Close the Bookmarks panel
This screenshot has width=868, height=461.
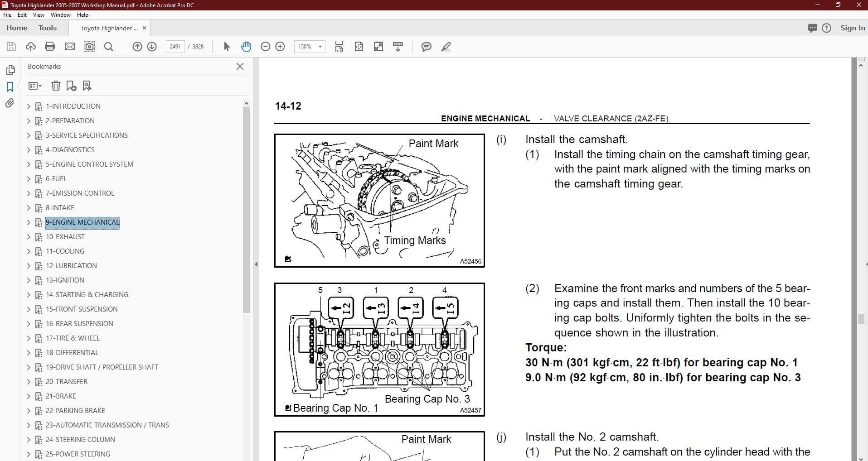[x=240, y=67]
